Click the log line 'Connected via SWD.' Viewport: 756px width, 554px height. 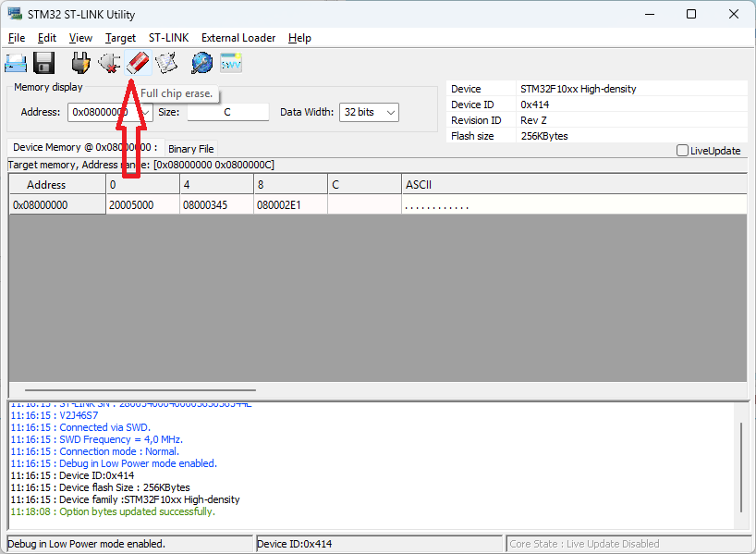pos(80,427)
